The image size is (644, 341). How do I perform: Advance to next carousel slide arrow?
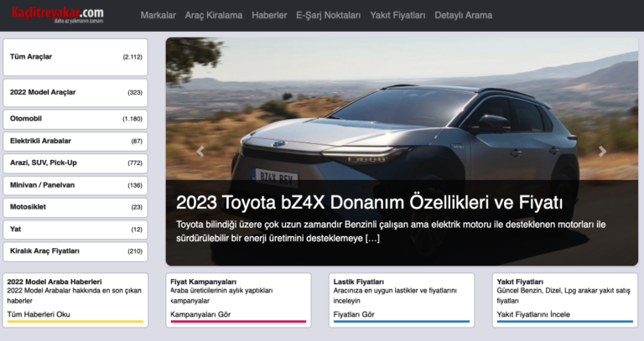[602, 152]
